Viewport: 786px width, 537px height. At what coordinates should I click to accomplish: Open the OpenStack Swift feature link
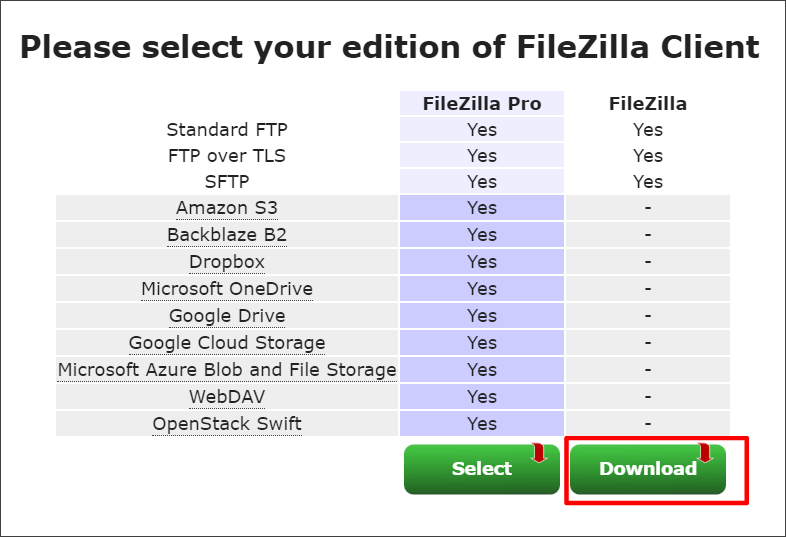(227, 424)
